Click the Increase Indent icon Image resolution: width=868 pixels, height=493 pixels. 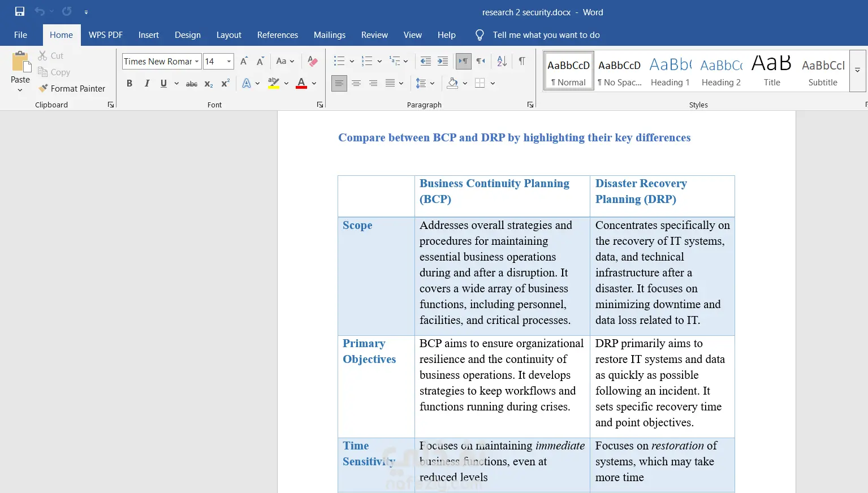pos(443,61)
